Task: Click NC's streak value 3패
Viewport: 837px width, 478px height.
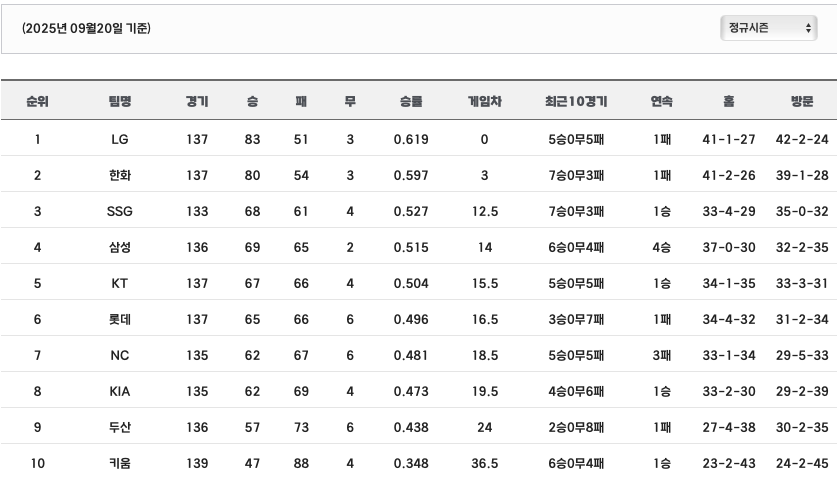Action: click(661, 356)
